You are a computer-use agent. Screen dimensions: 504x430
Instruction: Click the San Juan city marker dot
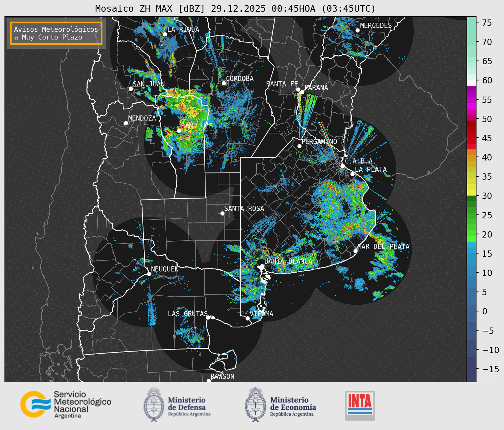click(131, 89)
